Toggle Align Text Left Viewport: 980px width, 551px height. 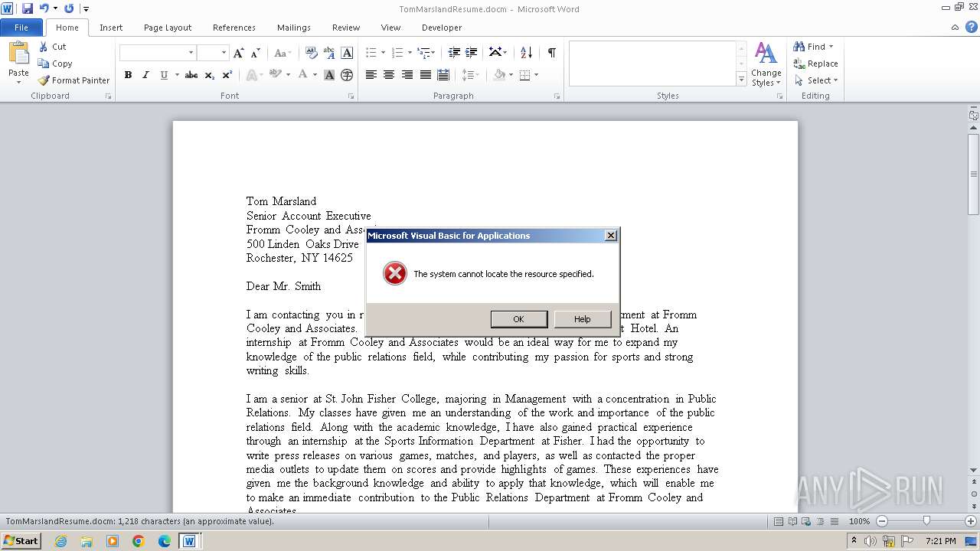[x=371, y=75]
